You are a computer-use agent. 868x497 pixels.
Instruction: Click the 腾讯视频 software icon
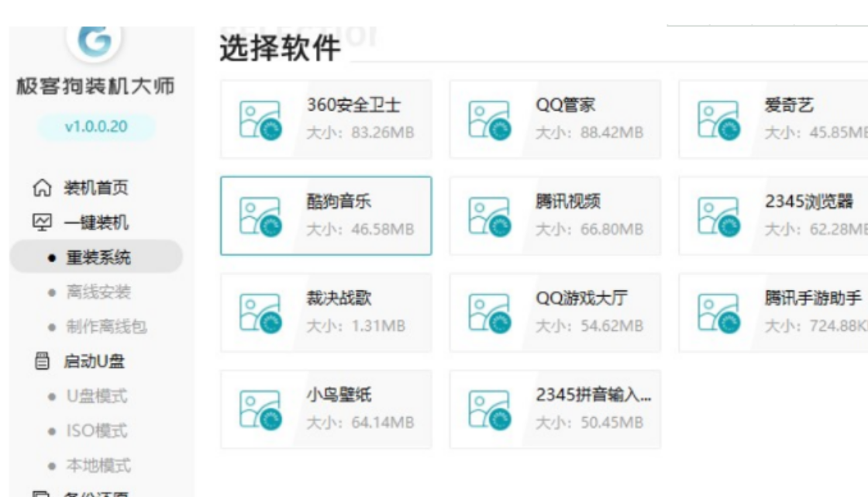(x=489, y=216)
